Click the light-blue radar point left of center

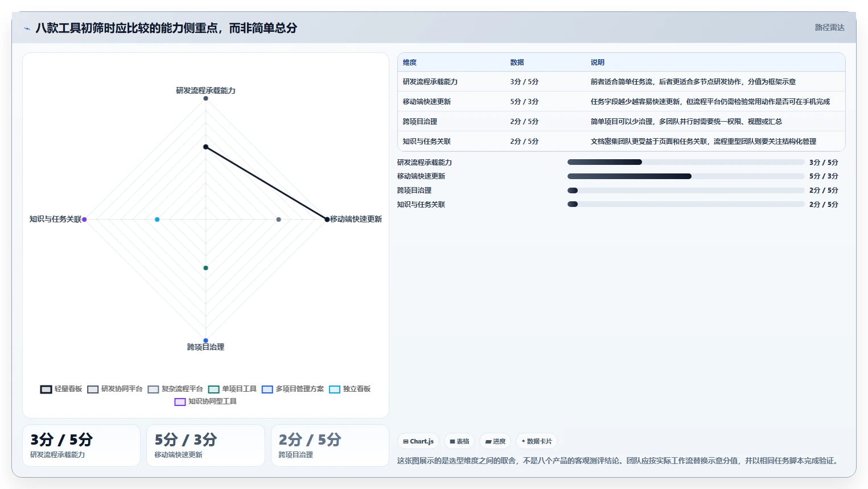(x=157, y=219)
